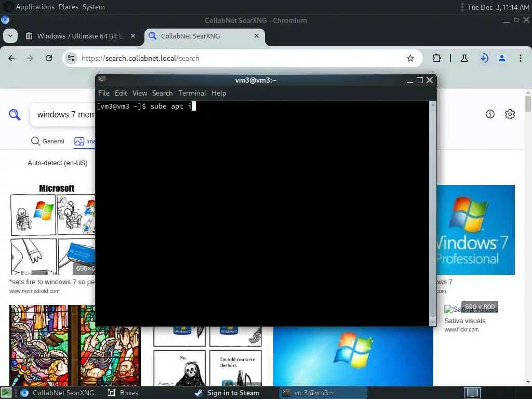Bookmark this page with the star

[x=410, y=58]
